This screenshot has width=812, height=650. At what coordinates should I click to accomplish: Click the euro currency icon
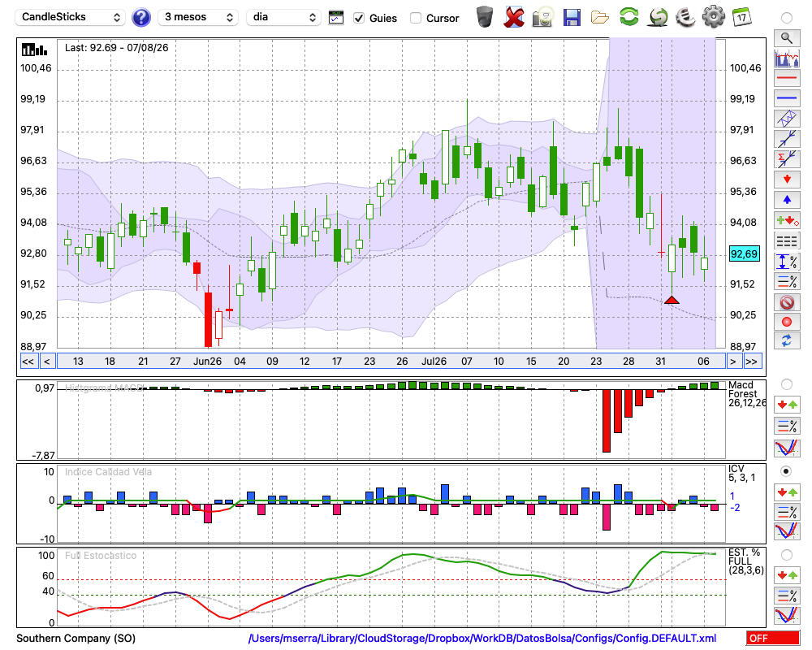pyautogui.click(x=685, y=17)
